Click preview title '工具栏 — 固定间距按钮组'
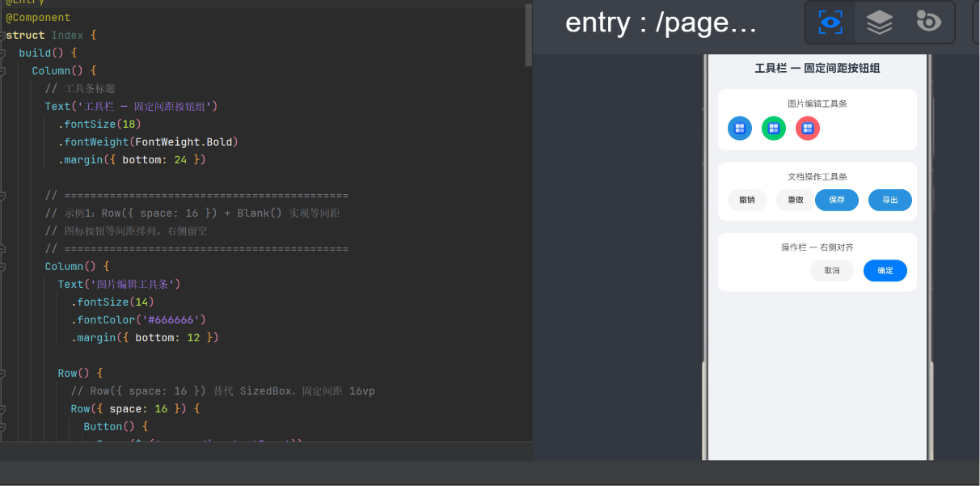 [x=817, y=69]
